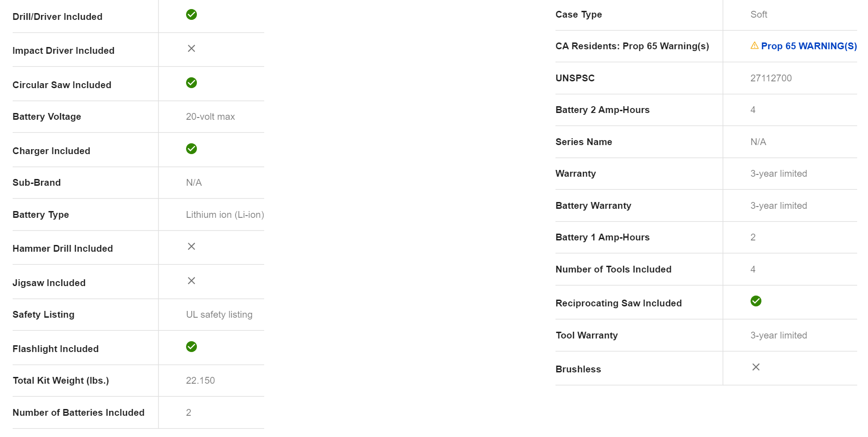868x437 pixels.
Task: Click the Battery 2 Amp-Hours label
Action: [602, 110]
